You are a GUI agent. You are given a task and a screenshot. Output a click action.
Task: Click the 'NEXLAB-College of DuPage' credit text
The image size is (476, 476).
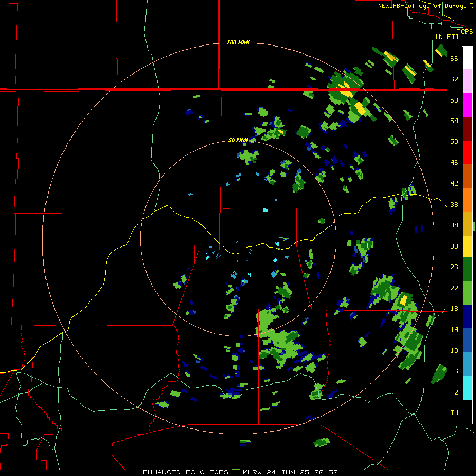(x=423, y=6)
